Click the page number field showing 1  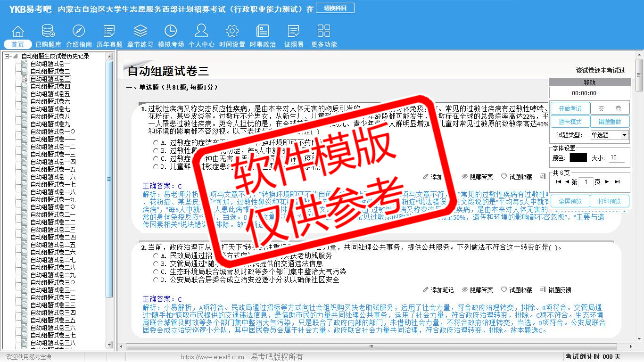586,182
